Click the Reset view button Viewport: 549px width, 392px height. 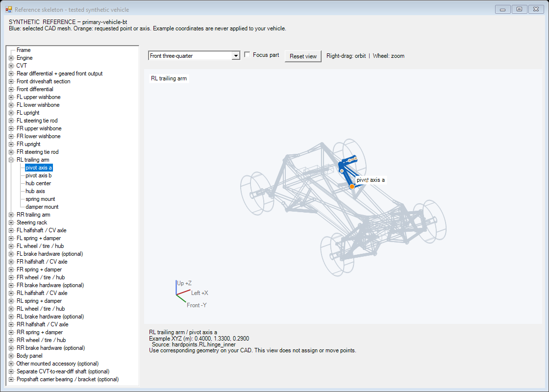[303, 56]
